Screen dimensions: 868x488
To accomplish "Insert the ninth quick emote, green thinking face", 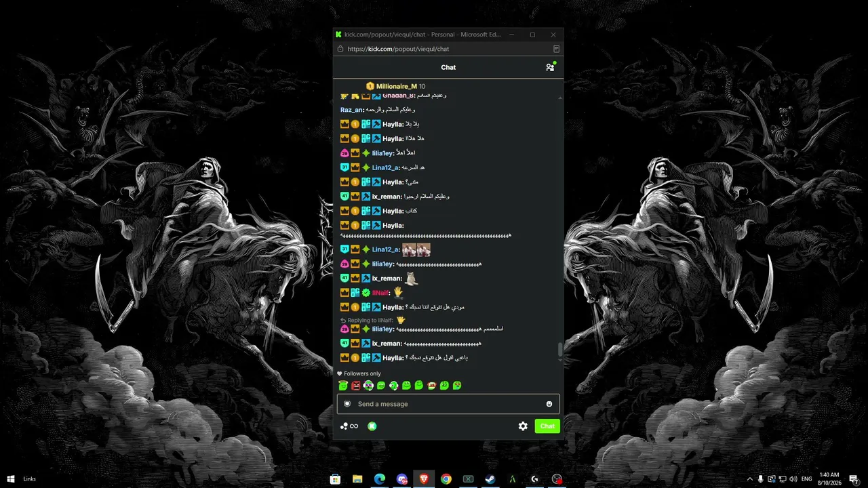I will [444, 386].
